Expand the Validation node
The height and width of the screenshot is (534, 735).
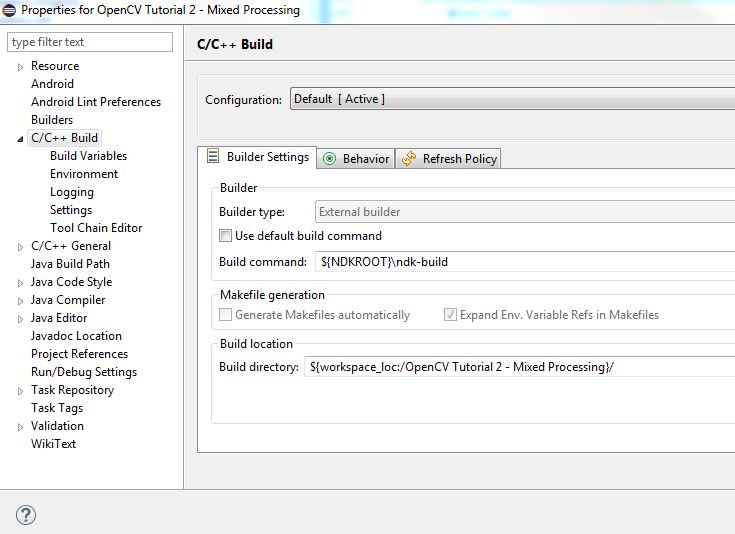[20, 427]
